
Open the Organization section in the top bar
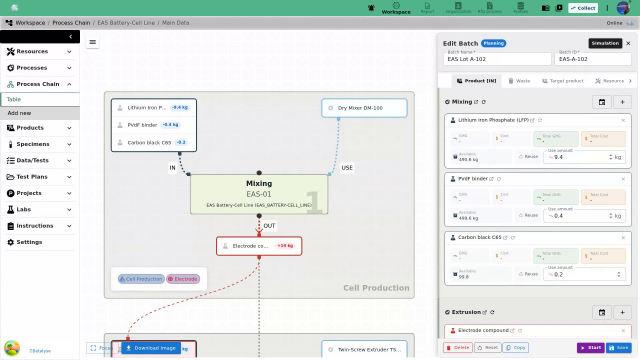[x=458, y=8]
